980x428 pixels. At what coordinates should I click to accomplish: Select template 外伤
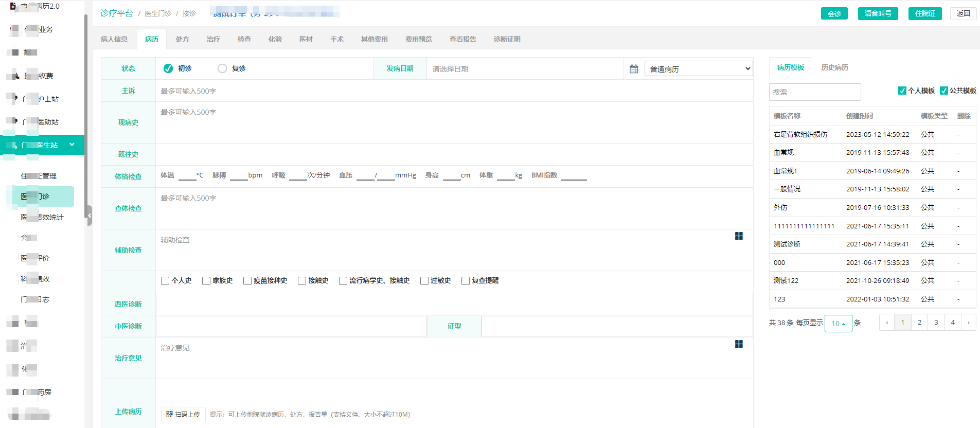pos(780,207)
